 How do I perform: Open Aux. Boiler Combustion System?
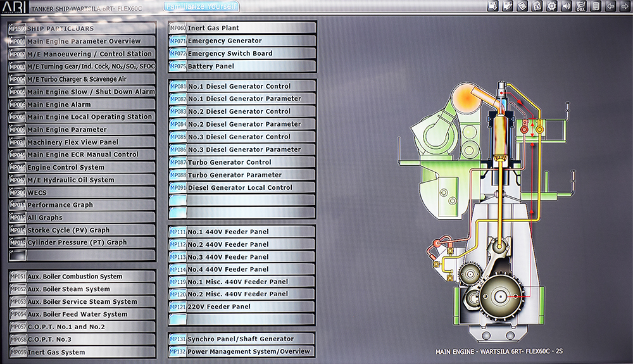(x=82, y=277)
